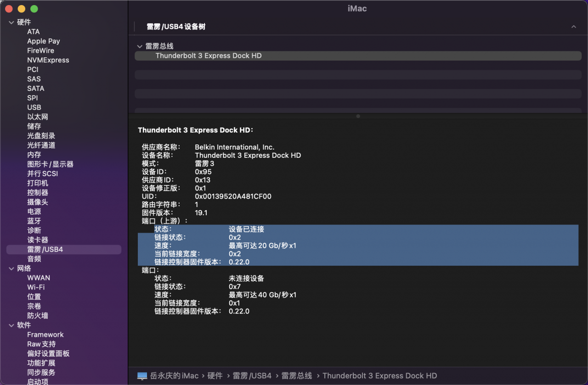Select 图形卡/显示器 in the sidebar
The height and width of the screenshot is (385, 588).
[51, 164]
